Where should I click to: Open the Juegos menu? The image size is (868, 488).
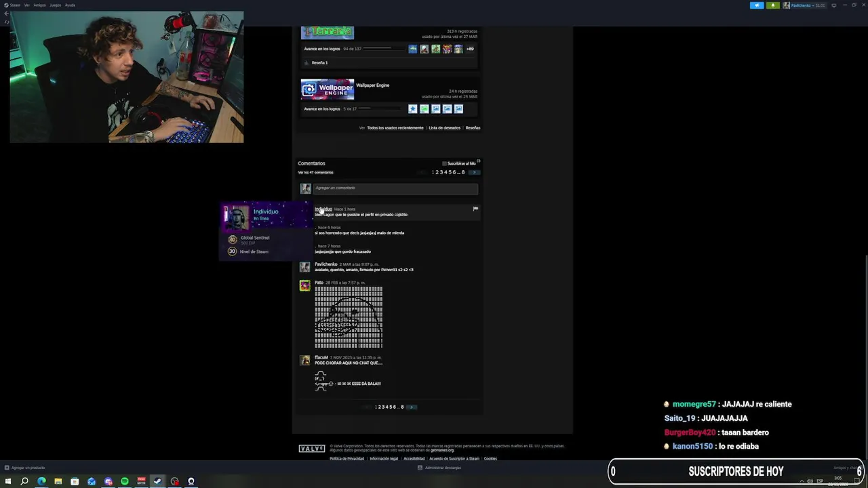point(55,5)
